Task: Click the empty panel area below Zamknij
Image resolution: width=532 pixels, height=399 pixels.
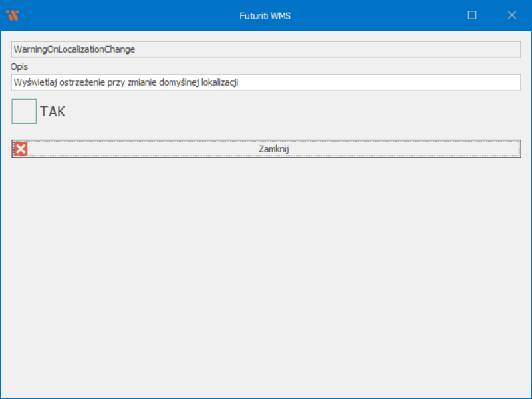Action: tap(266, 266)
